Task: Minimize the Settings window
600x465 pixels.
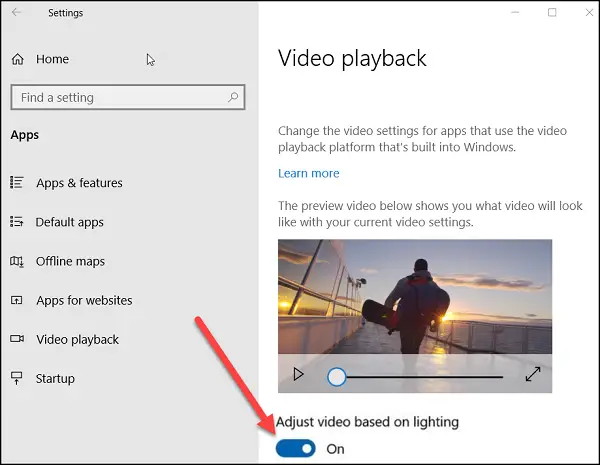Action: [x=515, y=13]
